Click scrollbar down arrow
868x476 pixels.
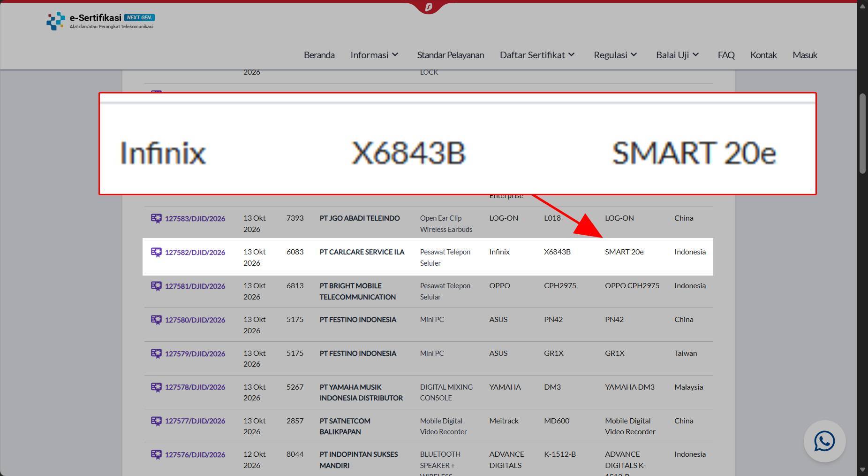(862, 470)
